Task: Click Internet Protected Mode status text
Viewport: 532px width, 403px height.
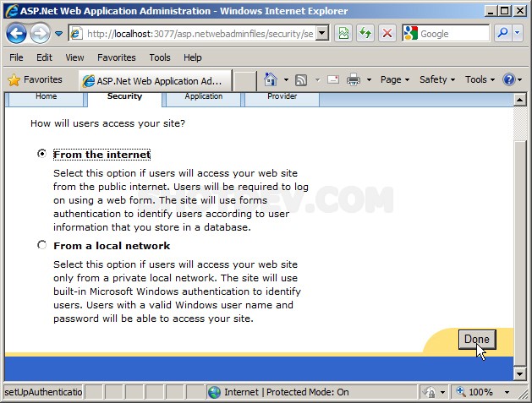Action: pyautogui.click(x=287, y=392)
